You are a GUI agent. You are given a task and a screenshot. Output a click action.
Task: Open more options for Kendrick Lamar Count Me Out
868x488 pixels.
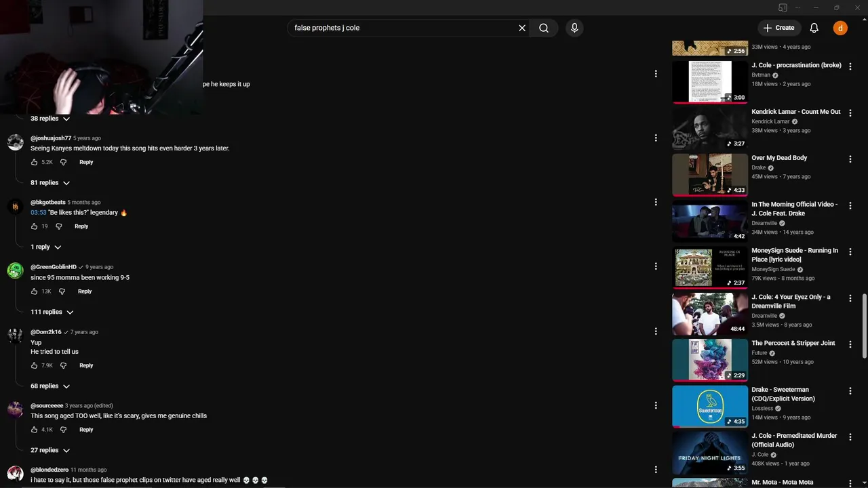pyautogui.click(x=850, y=113)
